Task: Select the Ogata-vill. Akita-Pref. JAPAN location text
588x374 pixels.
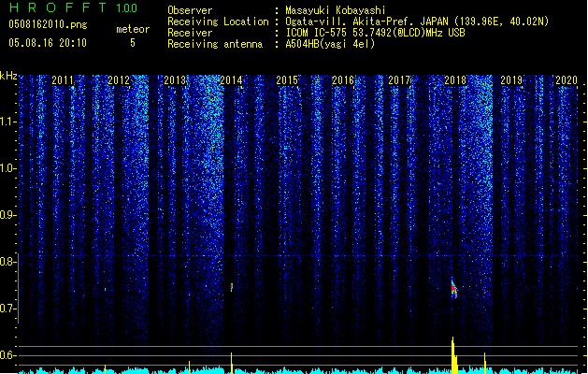Action: pos(417,22)
